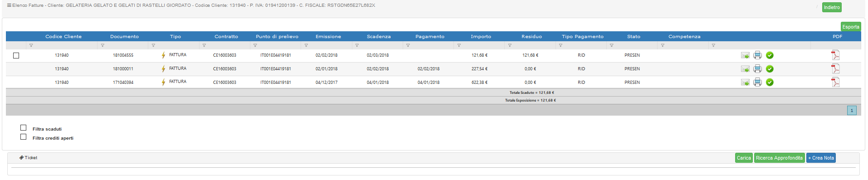Click amount 622,38 € in Importo
The height and width of the screenshot is (180, 868).
479,83
